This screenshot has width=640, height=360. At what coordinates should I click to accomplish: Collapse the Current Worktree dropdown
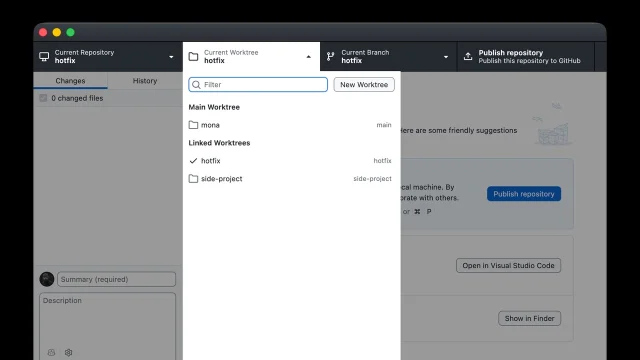[x=251, y=57]
